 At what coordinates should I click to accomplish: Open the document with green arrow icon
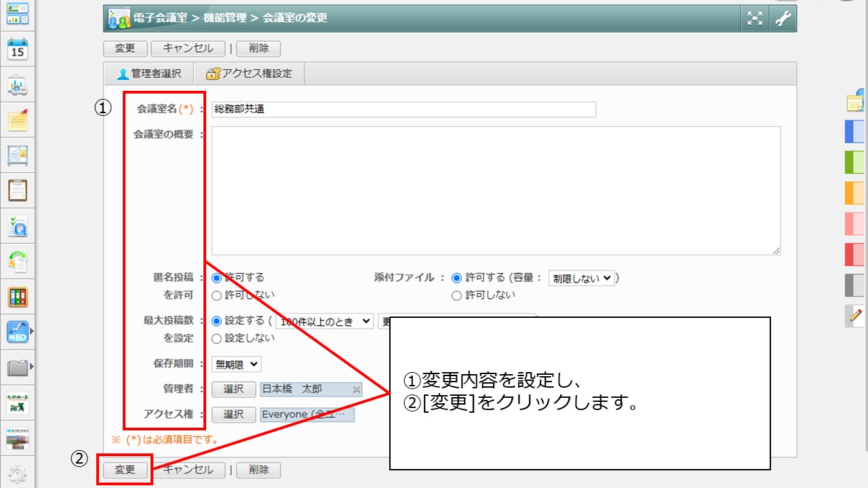pyautogui.click(x=18, y=262)
